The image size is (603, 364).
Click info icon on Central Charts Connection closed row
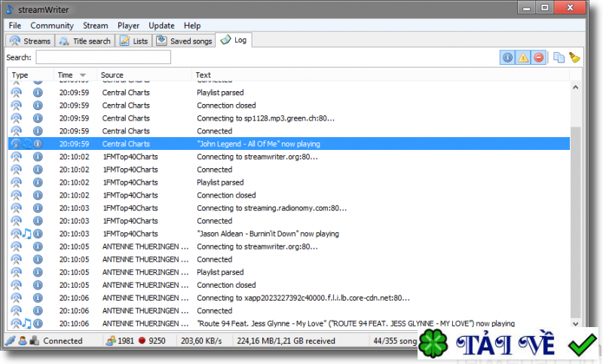click(38, 106)
